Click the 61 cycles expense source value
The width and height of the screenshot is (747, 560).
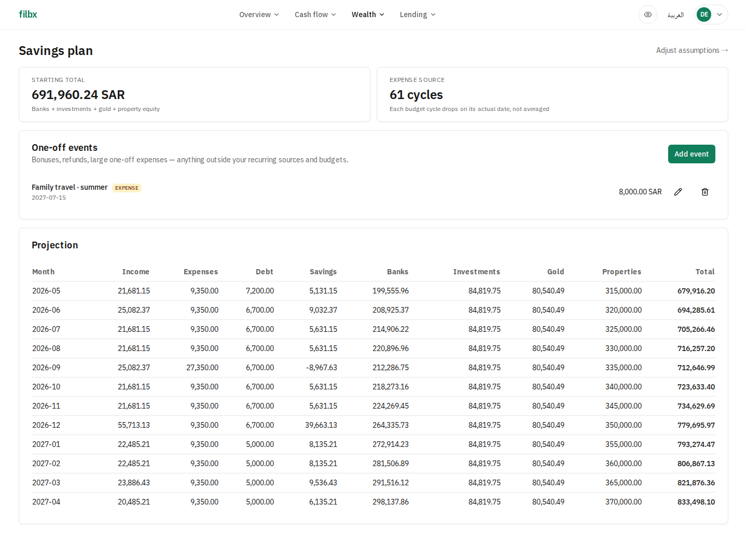click(x=416, y=95)
